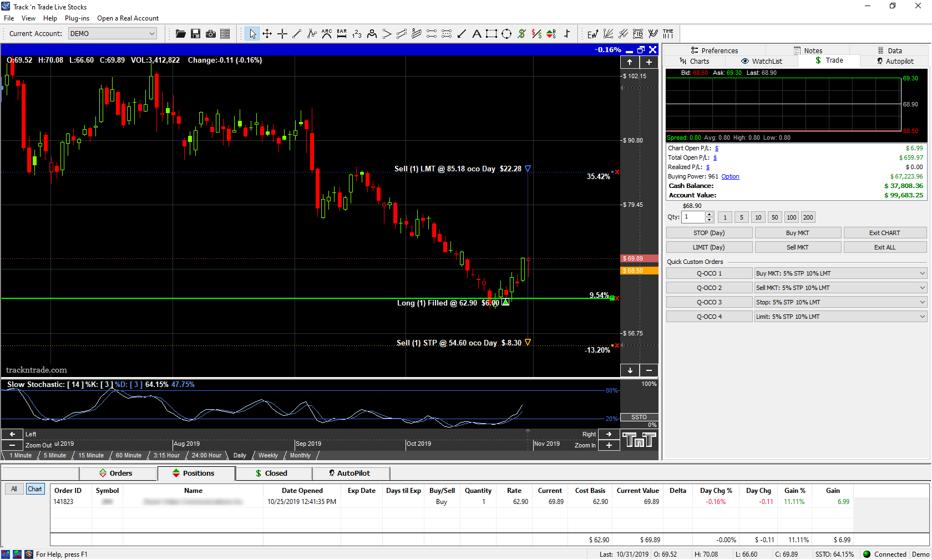The height and width of the screenshot is (560, 932).
Task: Select the rectangle drawing tool
Action: coord(491,34)
